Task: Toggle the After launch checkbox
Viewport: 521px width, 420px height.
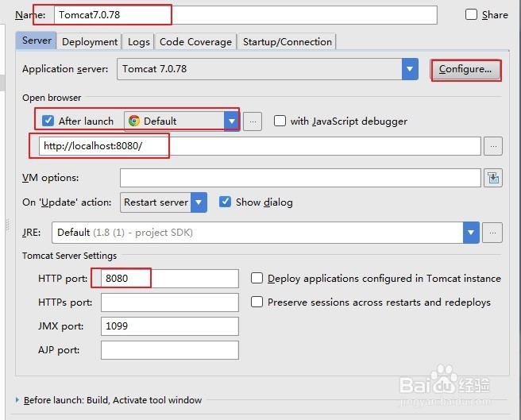Action: (48, 121)
